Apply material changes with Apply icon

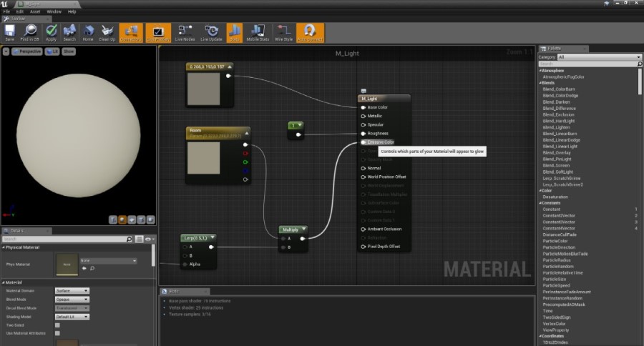point(51,31)
